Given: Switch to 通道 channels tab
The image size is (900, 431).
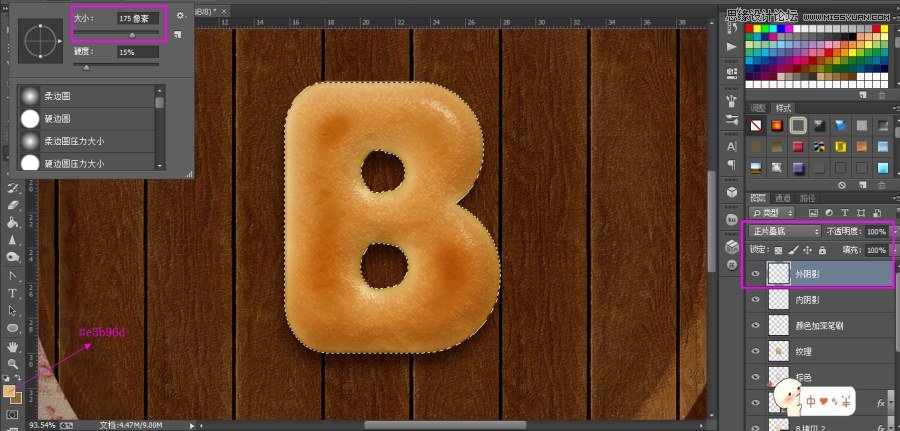Looking at the screenshot, I should [783, 198].
